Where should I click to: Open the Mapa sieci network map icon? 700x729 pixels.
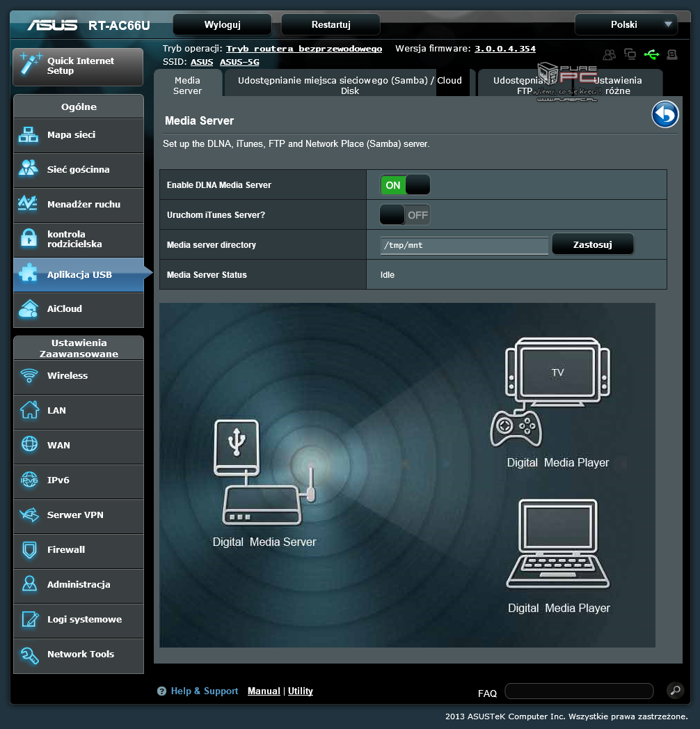pos(29,135)
